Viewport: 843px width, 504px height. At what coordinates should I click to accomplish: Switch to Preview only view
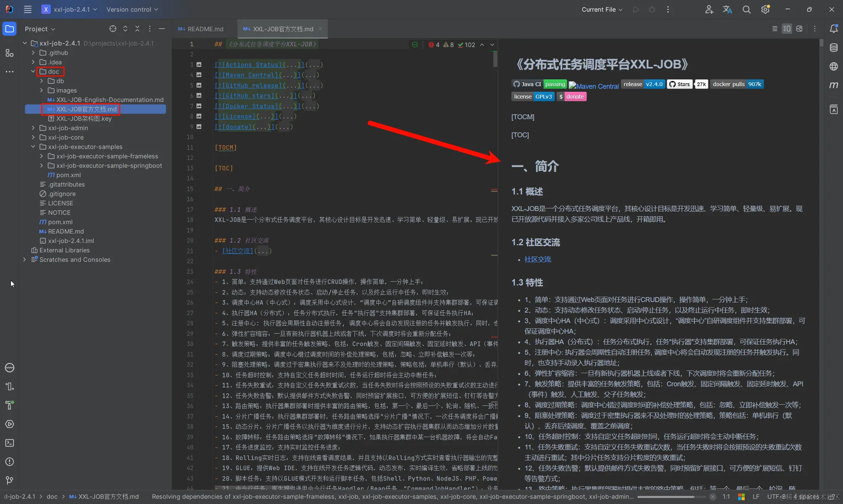[x=799, y=29]
